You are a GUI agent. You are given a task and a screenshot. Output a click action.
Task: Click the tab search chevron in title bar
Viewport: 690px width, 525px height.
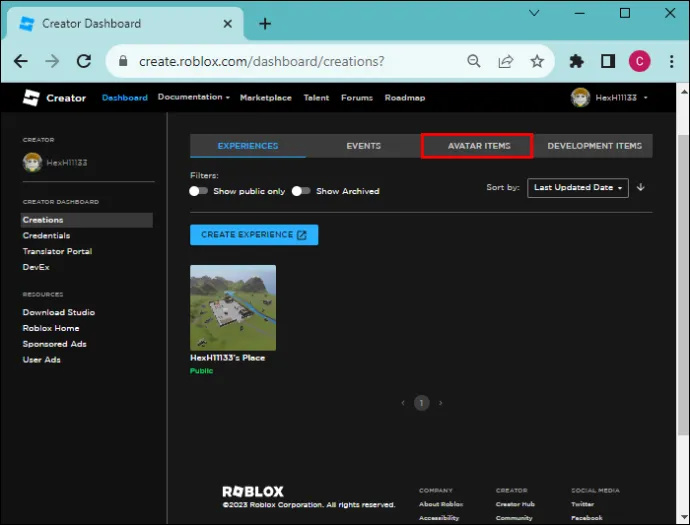point(534,13)
